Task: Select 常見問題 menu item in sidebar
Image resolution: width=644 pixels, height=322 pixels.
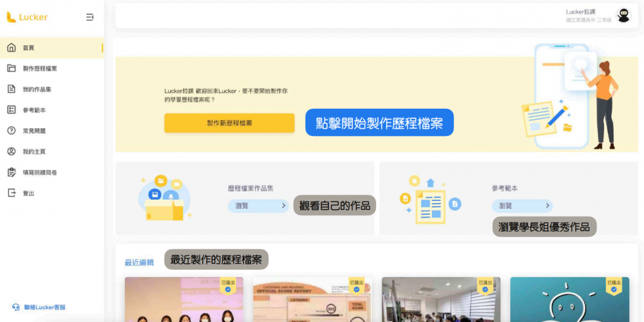Action: click(34, 131)
